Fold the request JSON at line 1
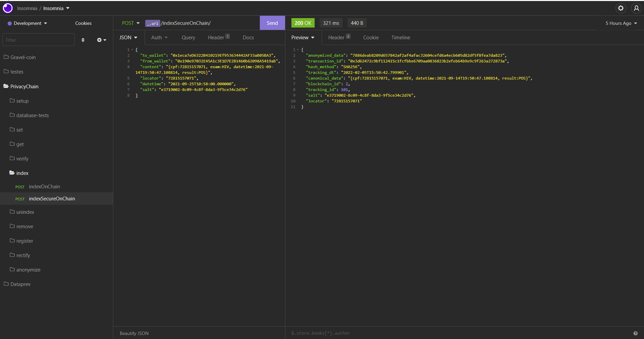The image size is (644, 339). pyautogui.click(x=132, y=50)
